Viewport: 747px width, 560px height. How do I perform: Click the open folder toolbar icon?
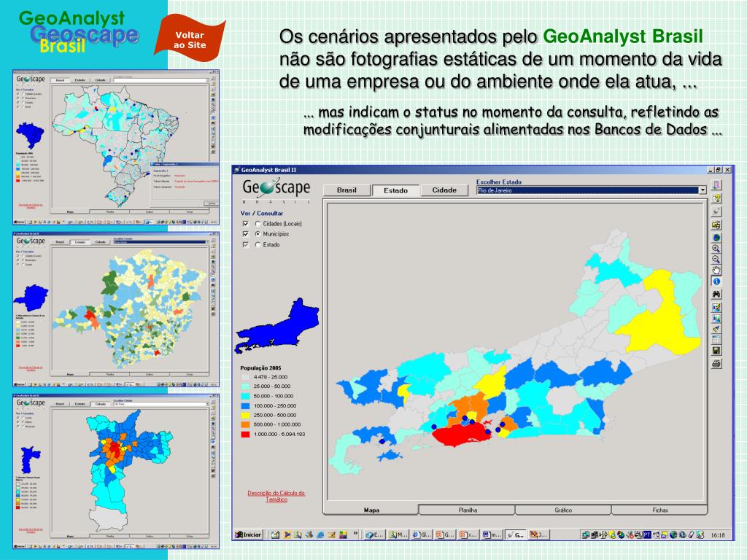(716, 225)
